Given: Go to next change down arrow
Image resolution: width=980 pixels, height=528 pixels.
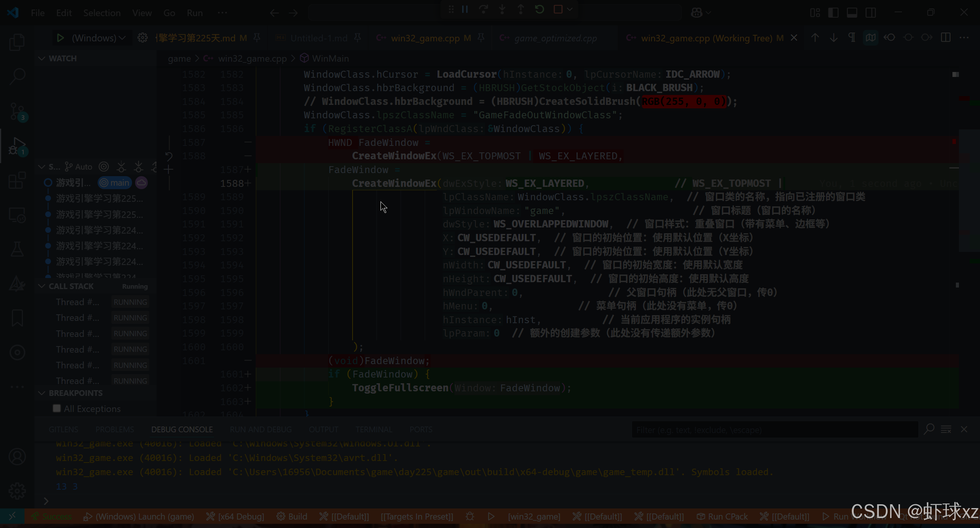Looking at the screenshot, I should (833, 38).
